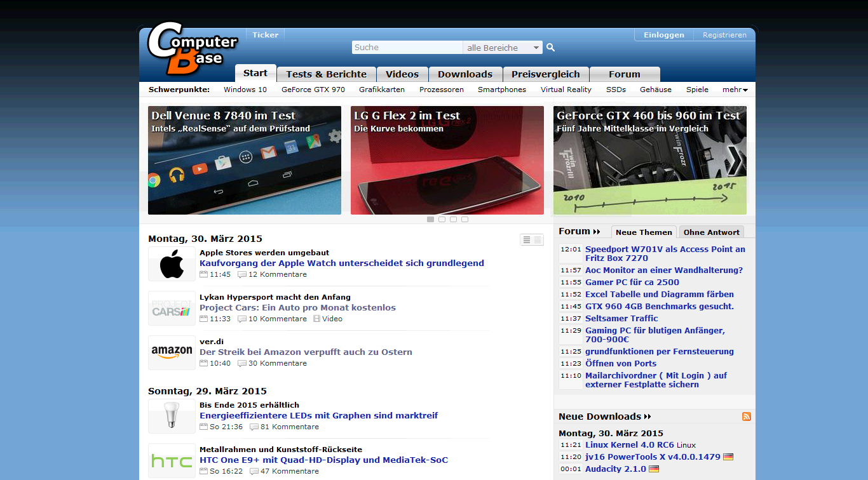
Task: Open the Grafikkarten topic link
Action: pyautogui.click(x=382, y=90)
